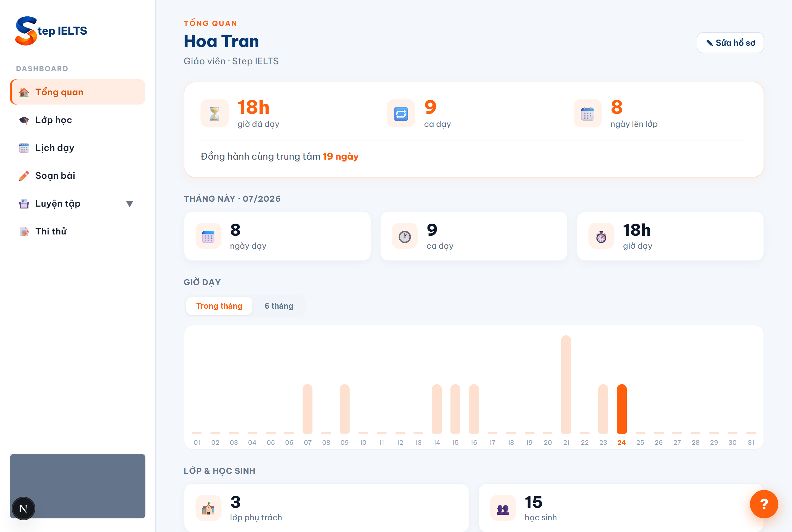Select the highlighted bar for day 24
The height and width of the screenshot is (532, 792).
[x=622, y=409]
